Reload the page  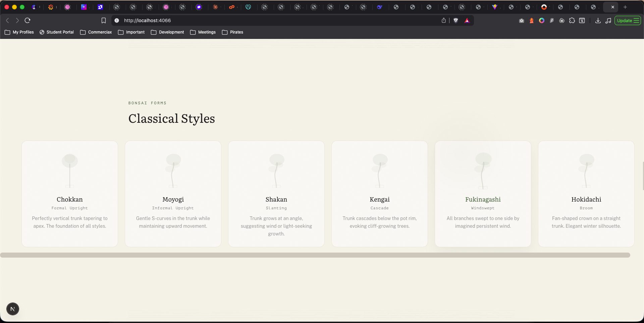[x=28, y=20]
